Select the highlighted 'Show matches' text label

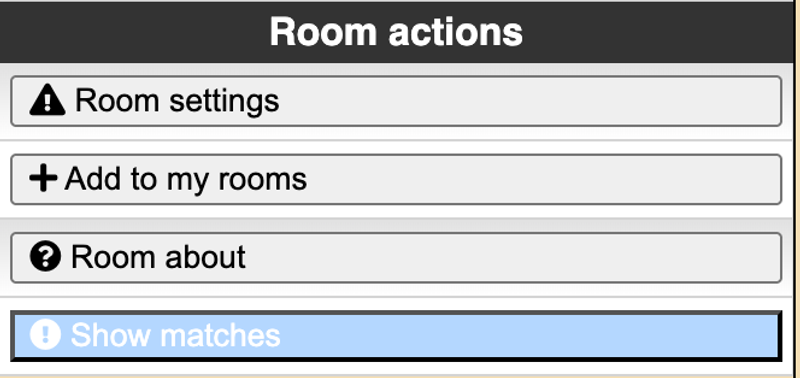coord(176,335)
